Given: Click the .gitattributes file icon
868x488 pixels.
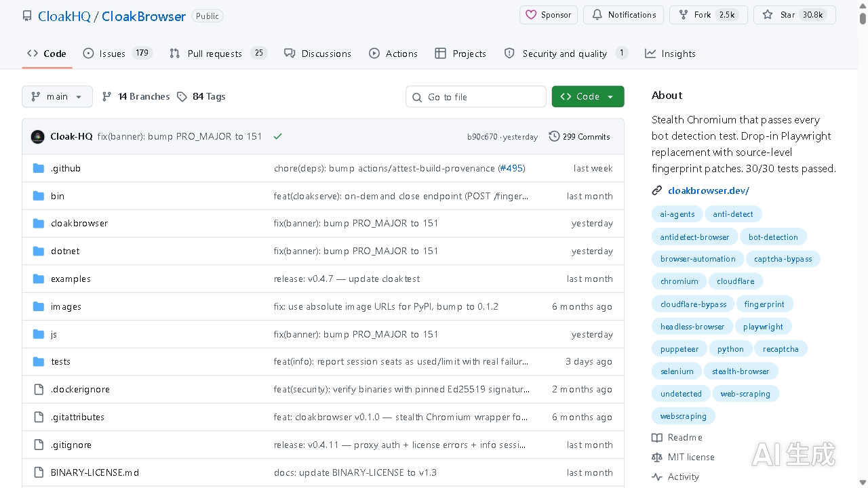Looking at the screenshot, I should pos(39,417).
